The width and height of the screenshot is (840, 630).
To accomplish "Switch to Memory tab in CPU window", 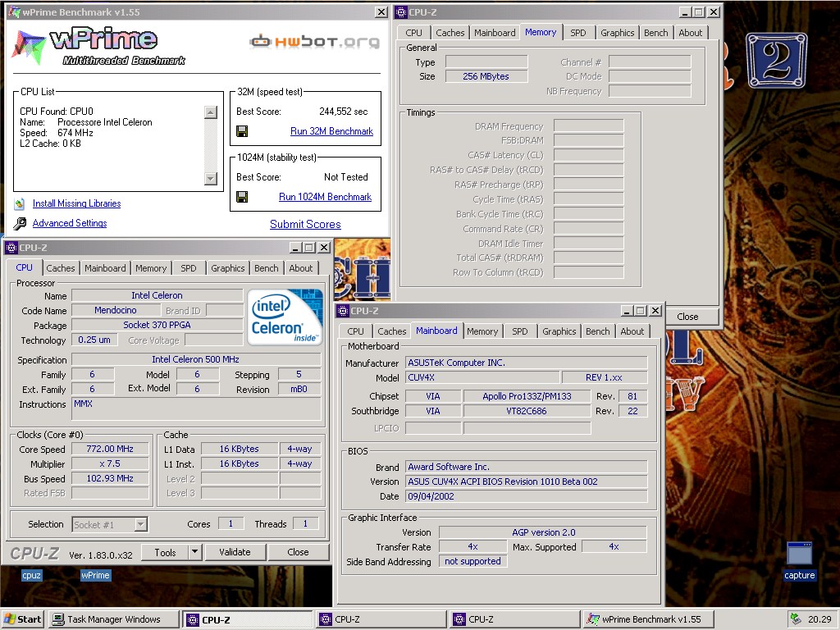I will [151, 268].
